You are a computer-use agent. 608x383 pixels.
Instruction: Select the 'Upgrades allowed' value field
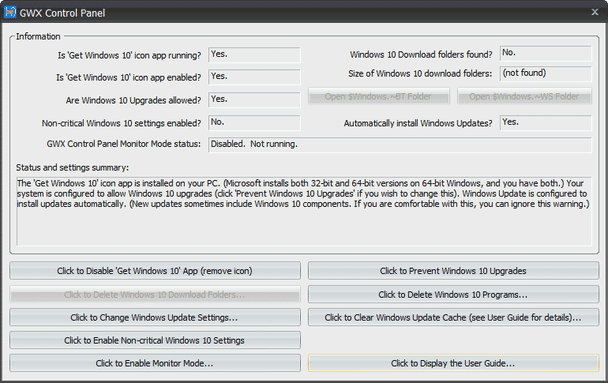(x=254, y=100)
